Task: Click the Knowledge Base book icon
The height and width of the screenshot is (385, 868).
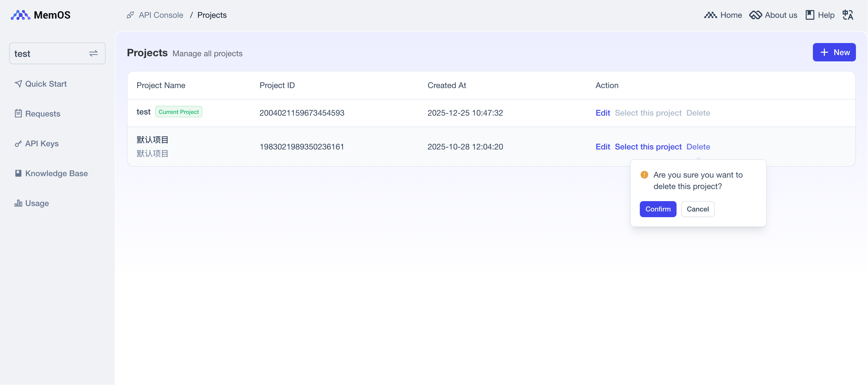Action: (x=18, y=174)
